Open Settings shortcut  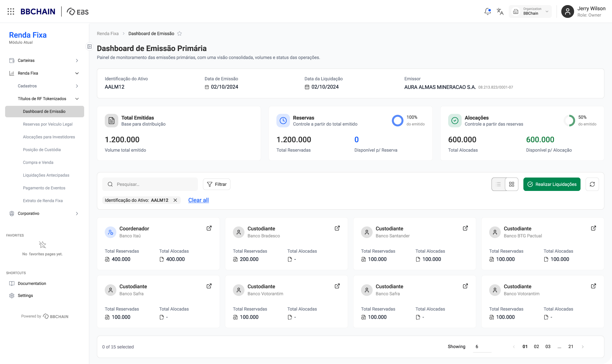click(21, 295)
